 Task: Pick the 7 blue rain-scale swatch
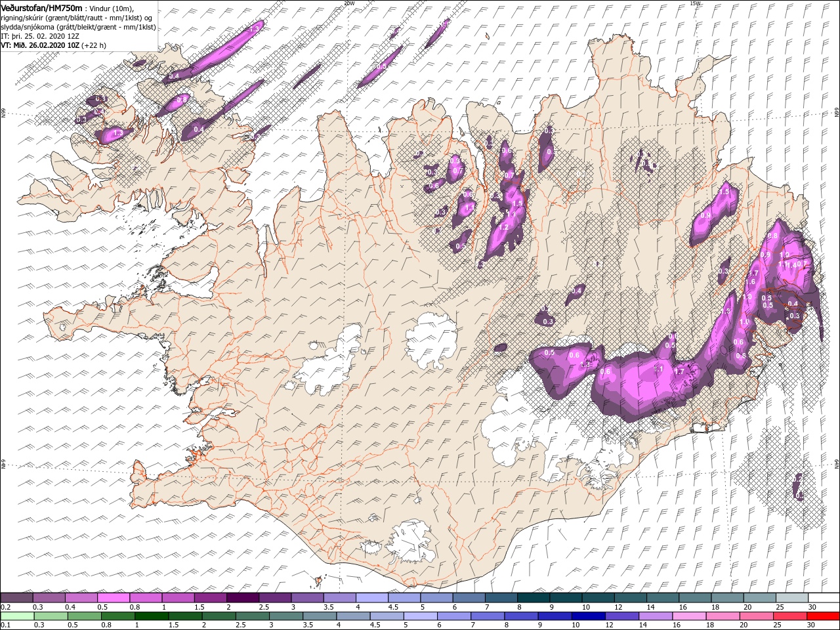[487, 616]
